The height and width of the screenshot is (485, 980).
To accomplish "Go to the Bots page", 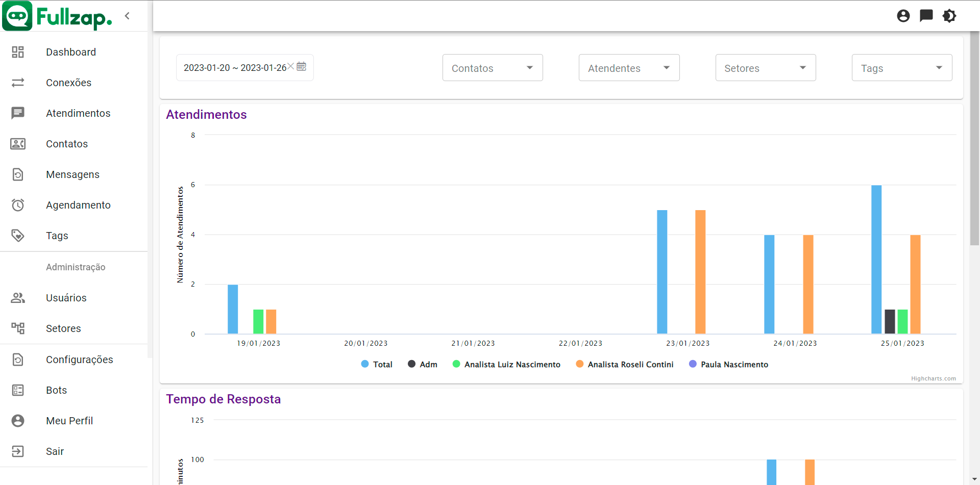I will point(73,390).
